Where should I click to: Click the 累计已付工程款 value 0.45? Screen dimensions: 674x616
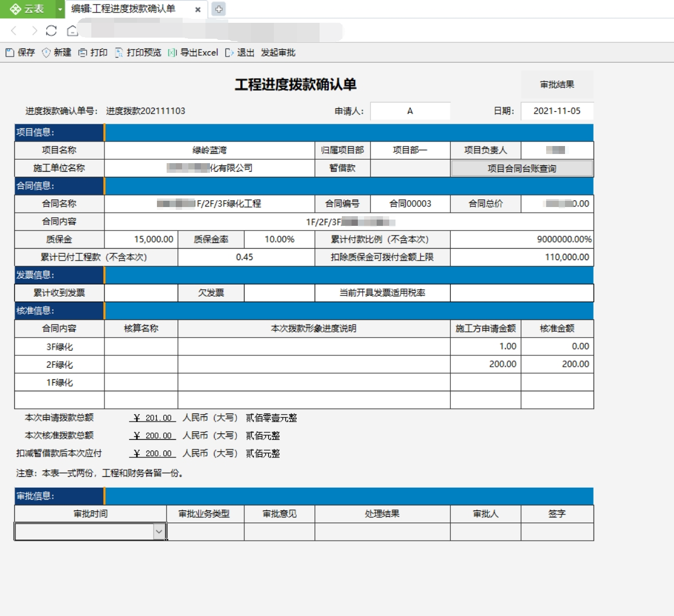click(x=246, y=257)
